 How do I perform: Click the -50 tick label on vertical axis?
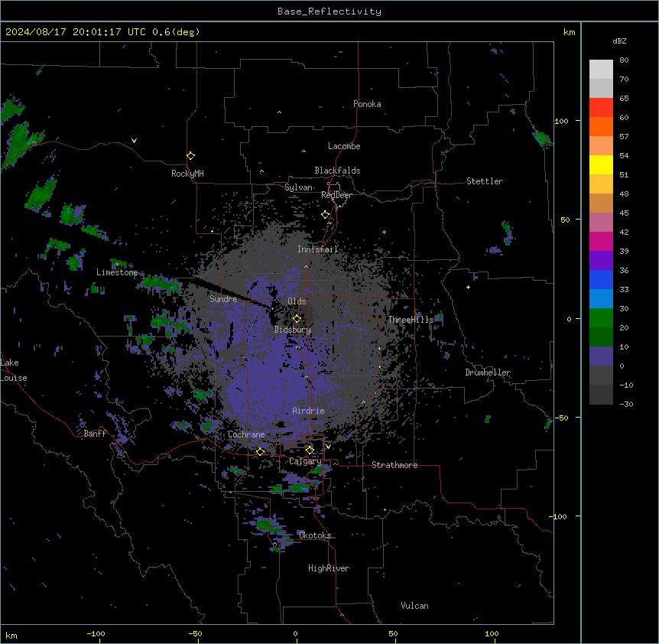[x=561, y=418]
